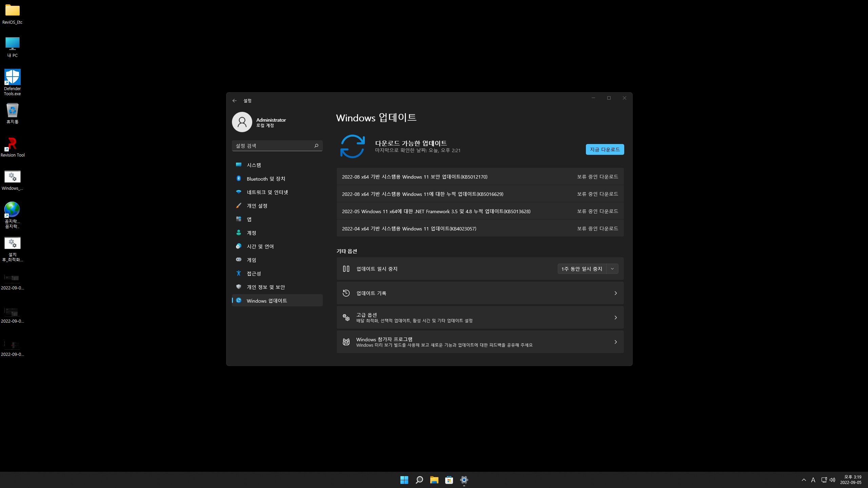Open File Explorer on taskbar

click(x=434, y=480)
